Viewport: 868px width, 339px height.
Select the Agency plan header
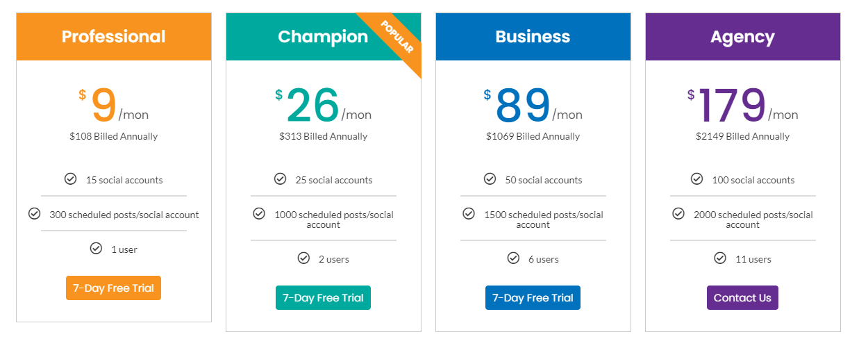(x=742, y=36)
